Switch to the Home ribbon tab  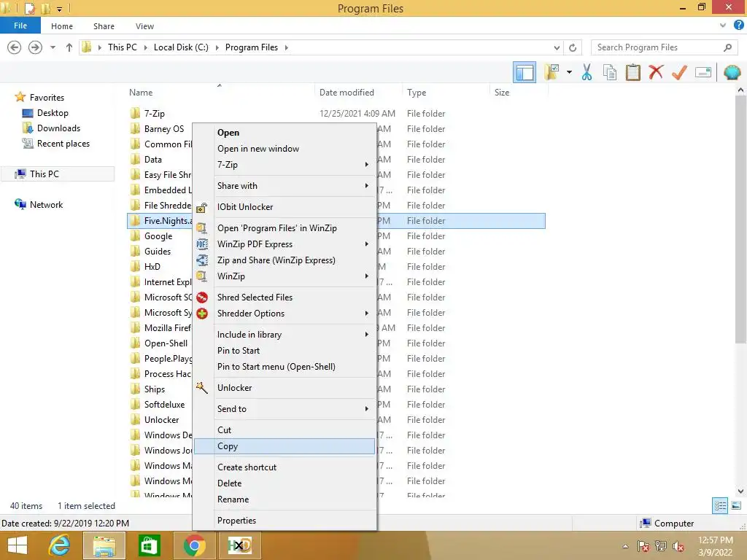pos(62,26)
